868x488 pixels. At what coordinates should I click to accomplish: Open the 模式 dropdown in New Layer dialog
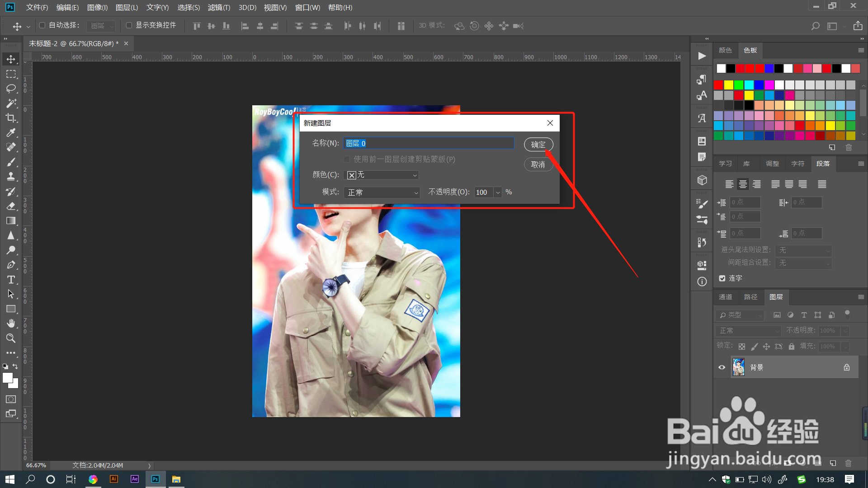tap(382, 192)
